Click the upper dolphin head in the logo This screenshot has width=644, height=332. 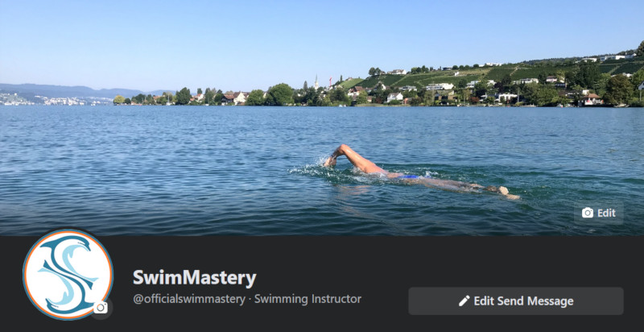[x=81, y=244]
